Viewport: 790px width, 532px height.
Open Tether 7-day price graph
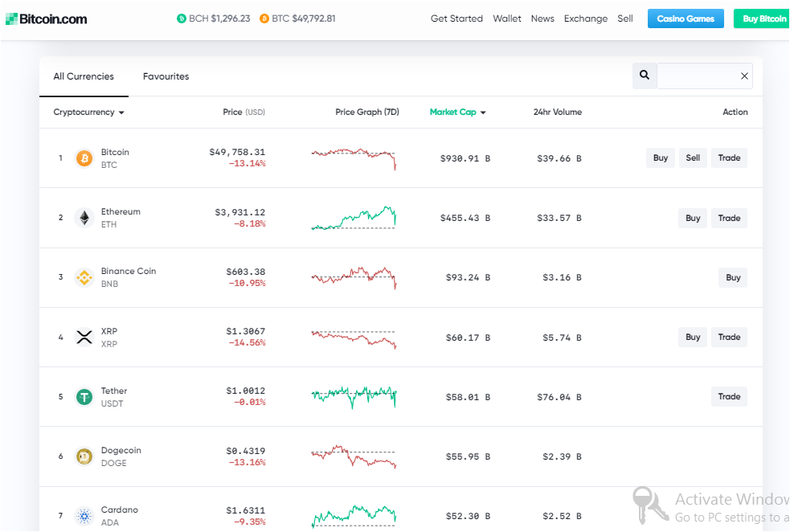(354, 397)
